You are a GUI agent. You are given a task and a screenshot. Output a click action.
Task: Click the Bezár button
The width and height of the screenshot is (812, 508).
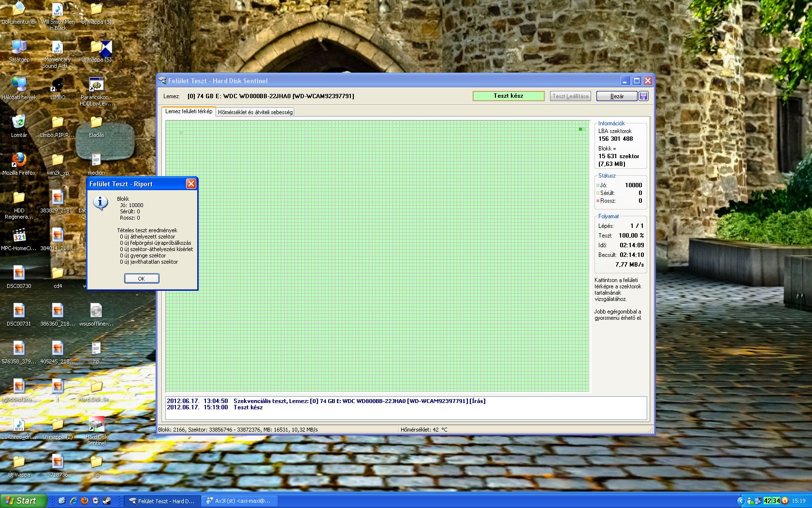point(616,96)
